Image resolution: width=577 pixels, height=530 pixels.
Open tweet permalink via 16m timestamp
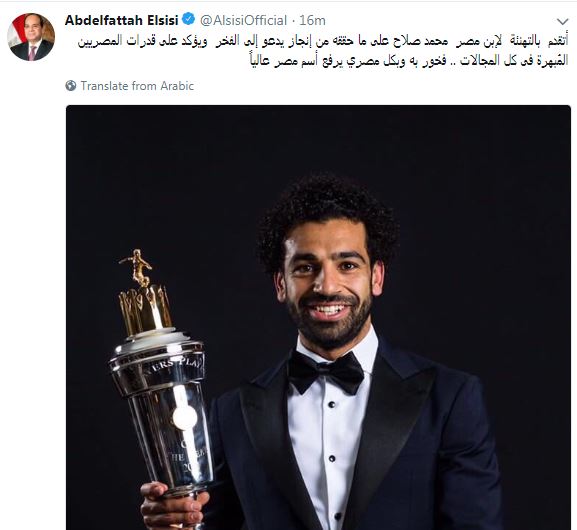(312, 20)
